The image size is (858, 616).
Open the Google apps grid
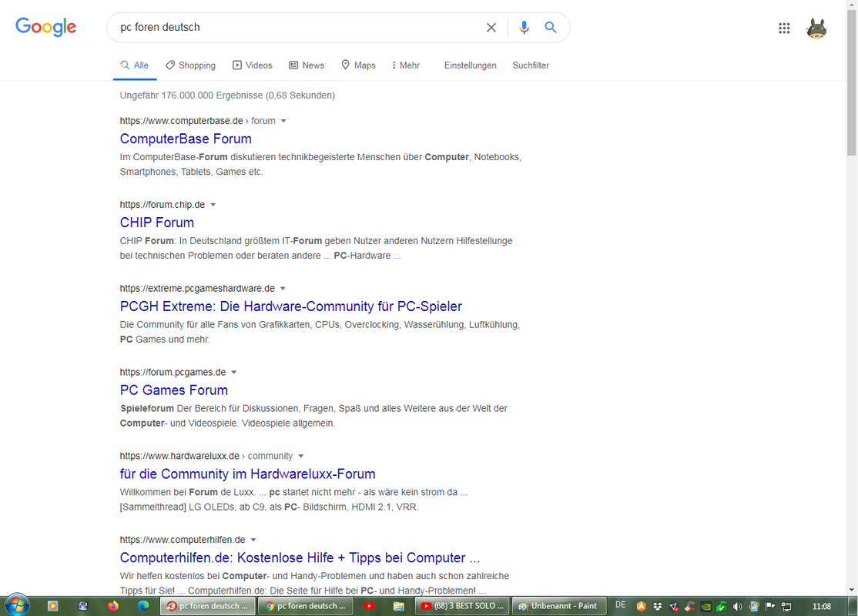784,28
